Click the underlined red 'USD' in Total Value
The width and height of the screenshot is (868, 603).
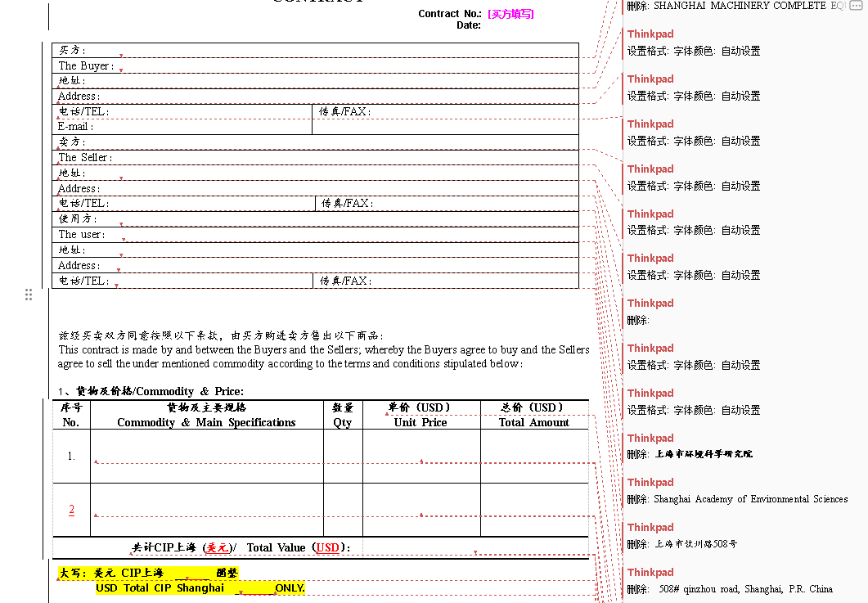coord(328,547)
